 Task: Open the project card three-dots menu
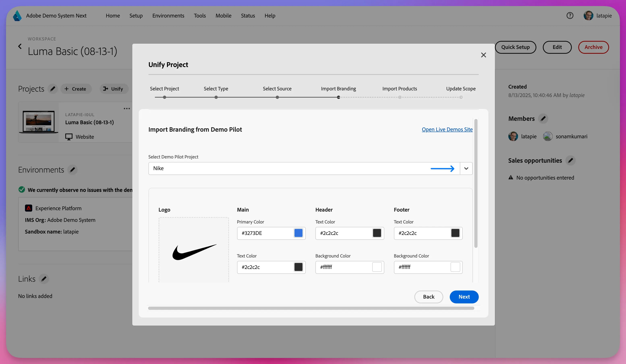click(x=127, y=109)
